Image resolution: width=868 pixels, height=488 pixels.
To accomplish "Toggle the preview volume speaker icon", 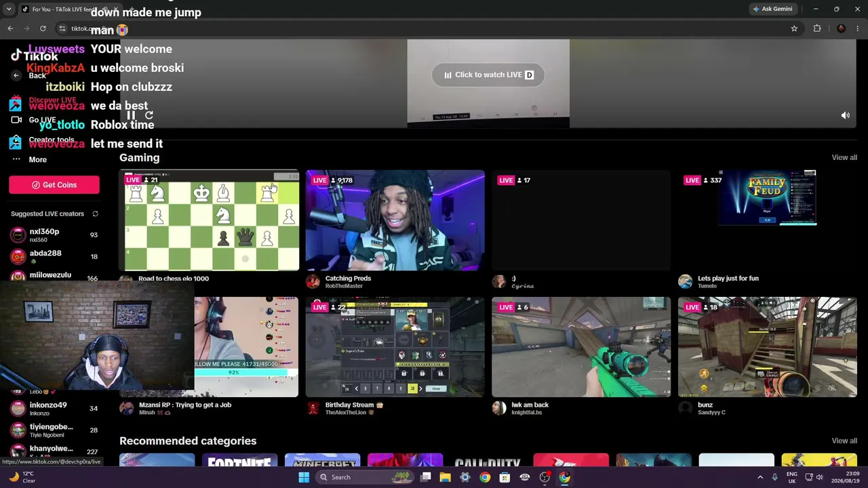I will click(846, 116).
